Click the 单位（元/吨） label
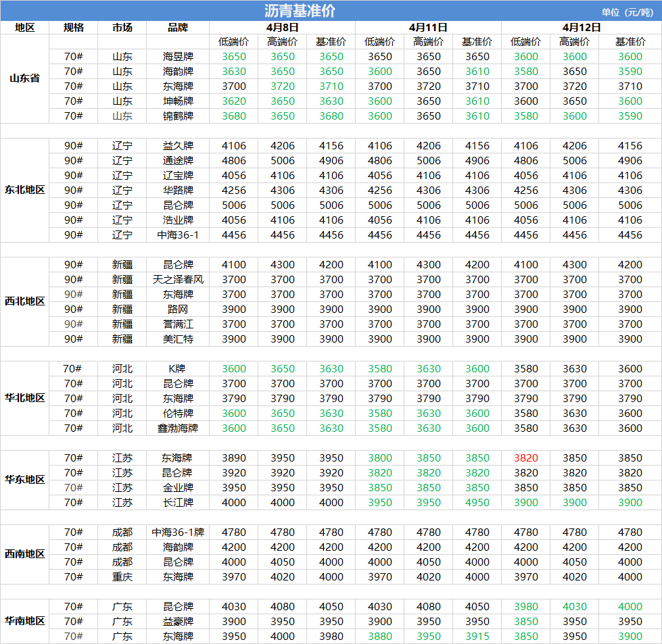 coord(629,11)
